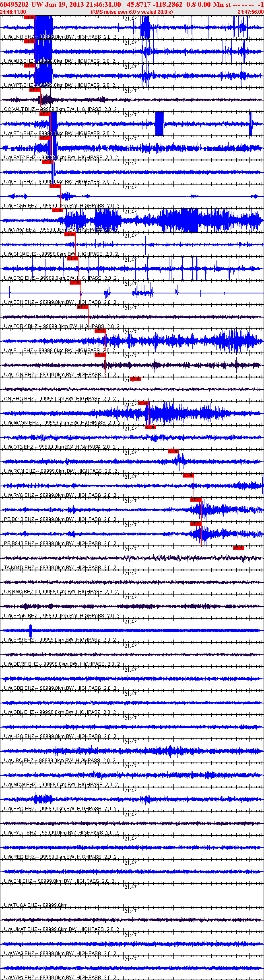Image resolution: width=264 pixels, height=980 pixels.
Task: Click the pick flag on UW.WPO trace
Action: tap(58, 210)
